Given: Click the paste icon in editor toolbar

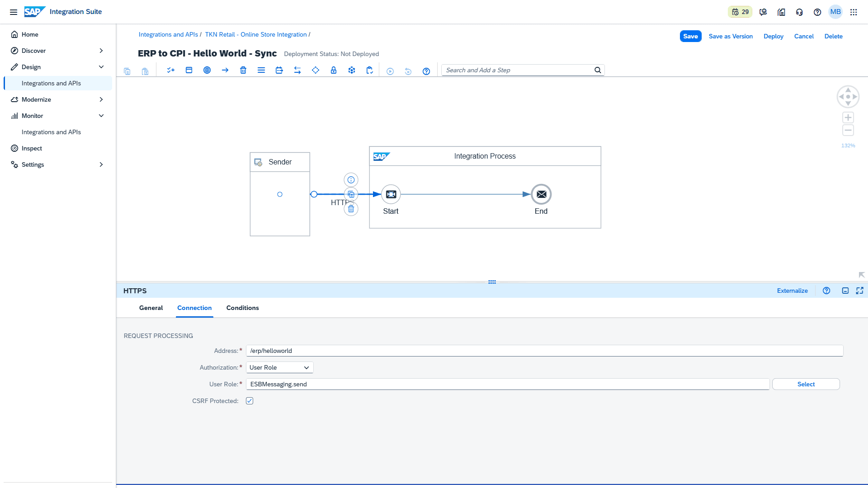Looking at the screenshot, I should [145, 71].
